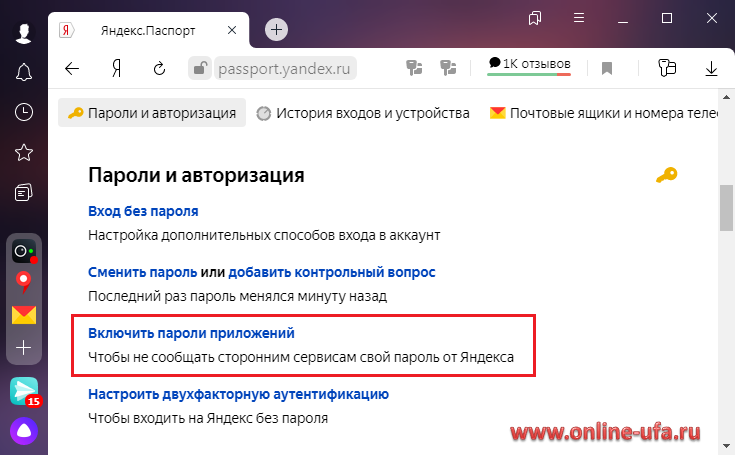Maximize the browser window
The height and width of the screenshot is (455, 735).
[667, 18]
